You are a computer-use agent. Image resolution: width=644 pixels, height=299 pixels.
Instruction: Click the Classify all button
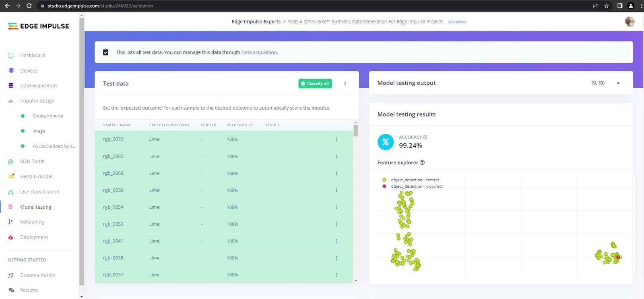tap(315, 83)
